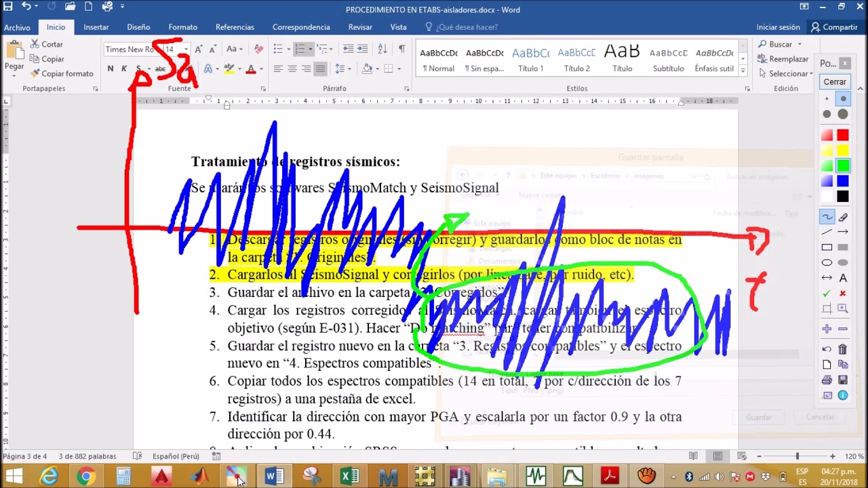Switch to the Referencias ribbon tab
The height and width of the screenshot is (488, 868).
click(x=235, y=27)
